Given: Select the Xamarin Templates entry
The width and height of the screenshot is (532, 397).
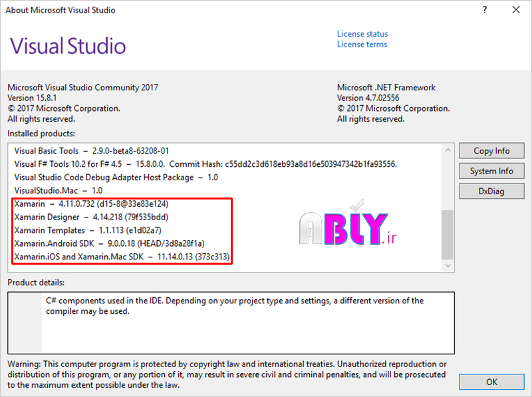Looking at the screenshot, I should point(88,230).
